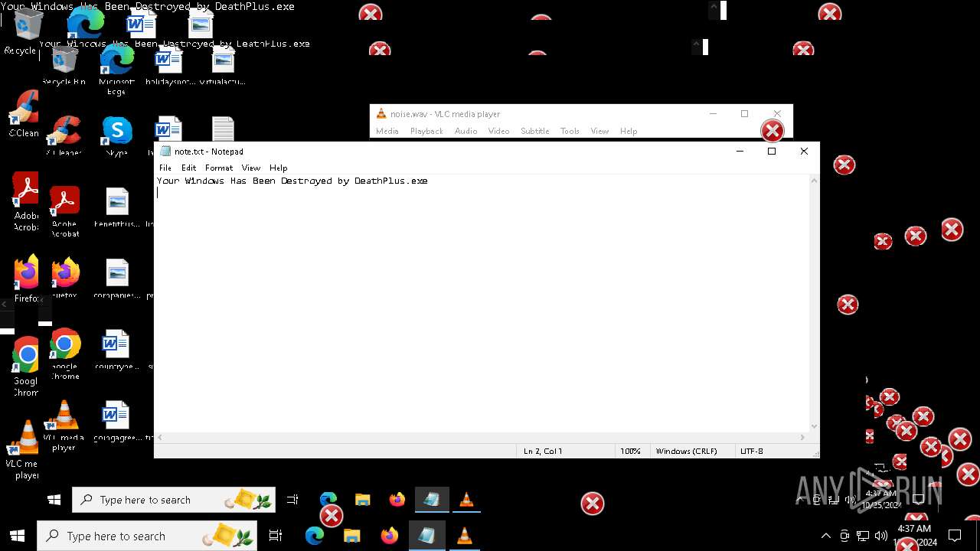Open Notepad's View menu
The height and width of the screenshot is (551, 980).
point(251,168)
